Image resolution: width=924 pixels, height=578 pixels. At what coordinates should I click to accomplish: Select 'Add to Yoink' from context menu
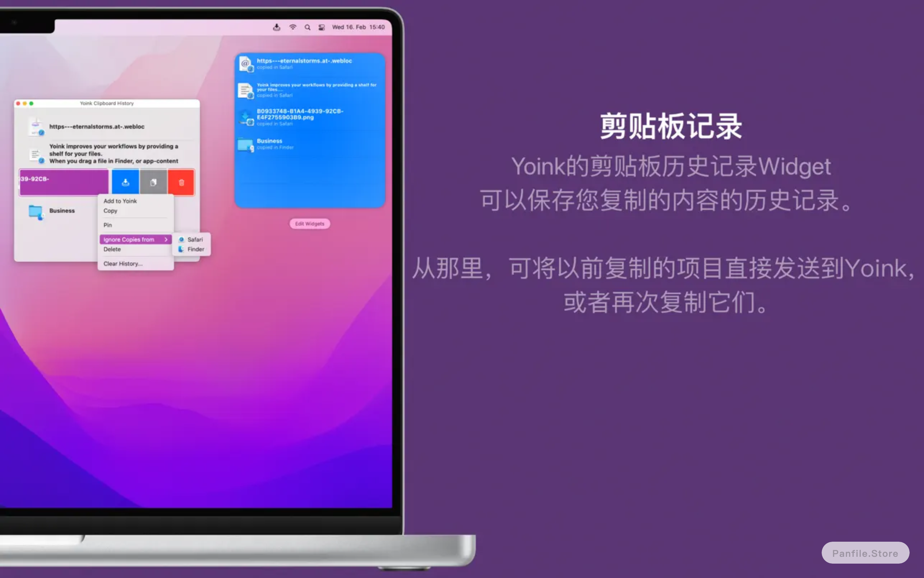click(120, 201)
